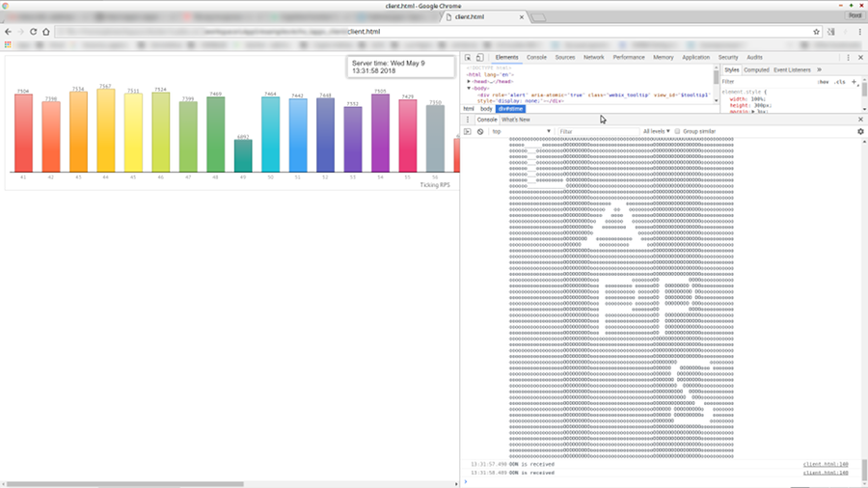
Task: Click the extension icon beside the star
Action: (x=831, y=32)
